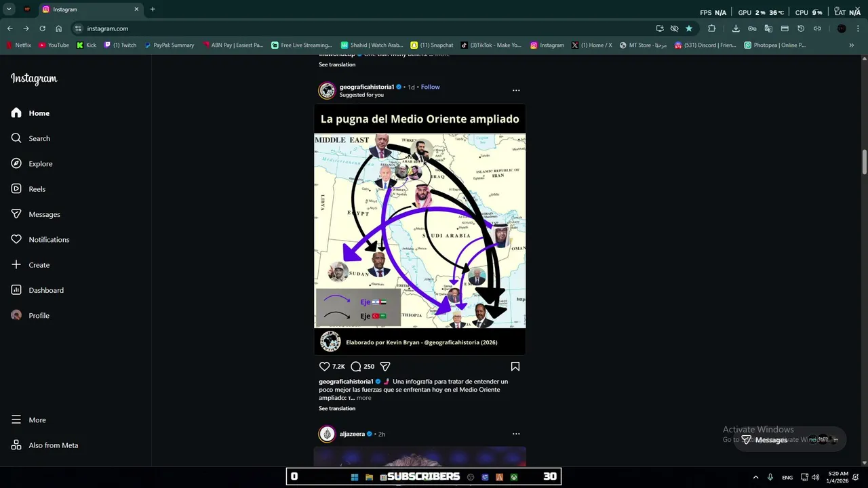Open tab search dropdown
The width and height of the screenshot is (868, 488).
[9, 9]
